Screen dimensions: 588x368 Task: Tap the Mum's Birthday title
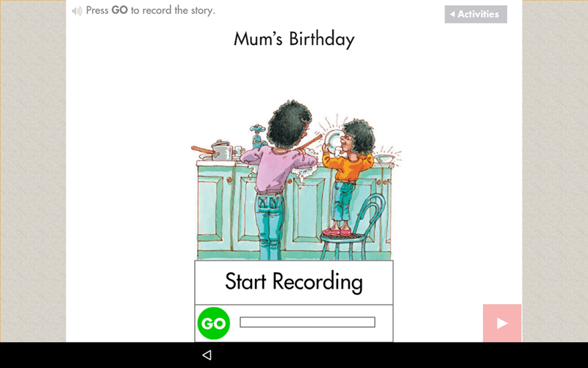pos(294,39)
